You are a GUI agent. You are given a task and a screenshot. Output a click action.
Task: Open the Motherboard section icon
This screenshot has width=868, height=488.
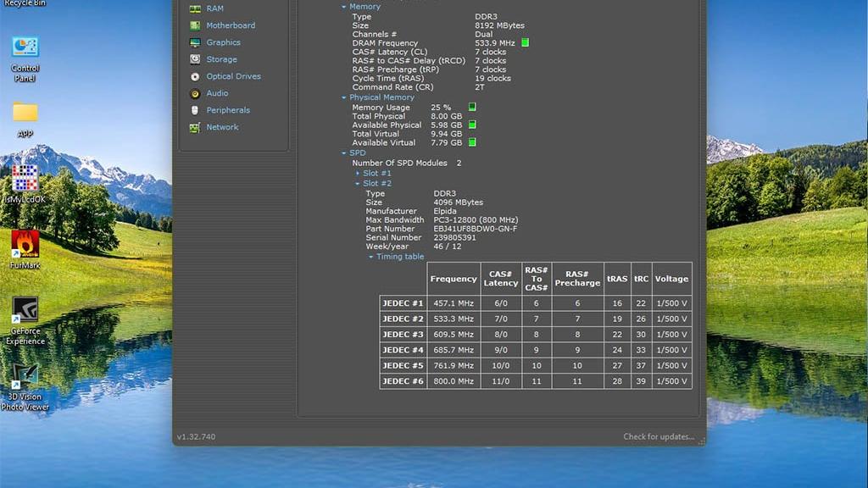coord(195,25)
